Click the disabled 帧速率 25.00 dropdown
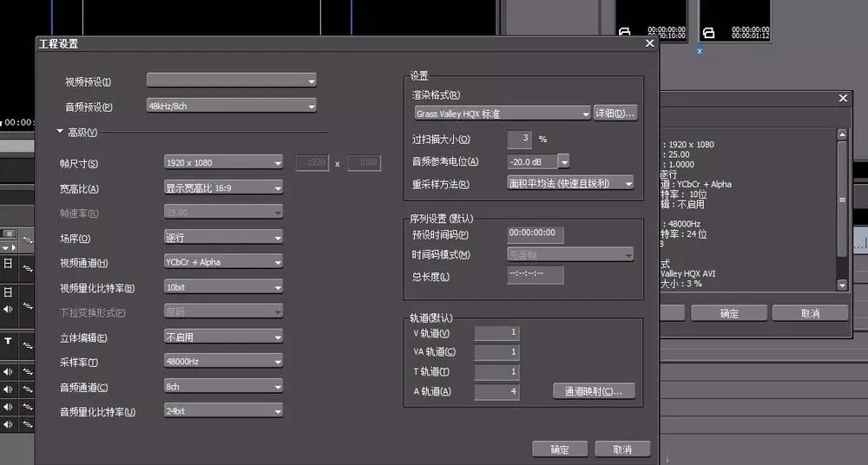The height and width of the screenshot is (465, 868). tap(223, 212)
